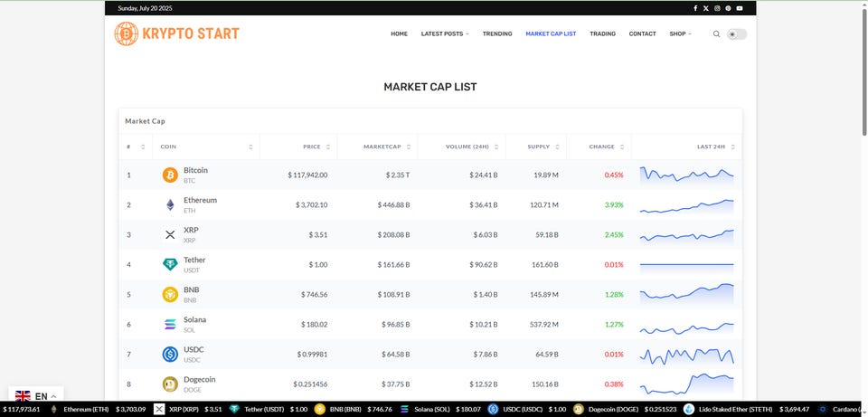Click the Ethereum coin icon in table

click(170, 205)
